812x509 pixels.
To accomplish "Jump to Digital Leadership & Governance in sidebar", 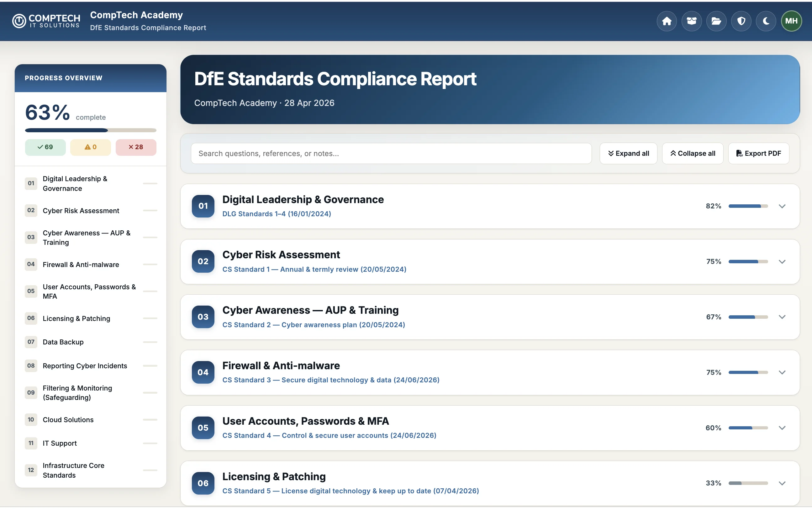I will click(91, 183).
